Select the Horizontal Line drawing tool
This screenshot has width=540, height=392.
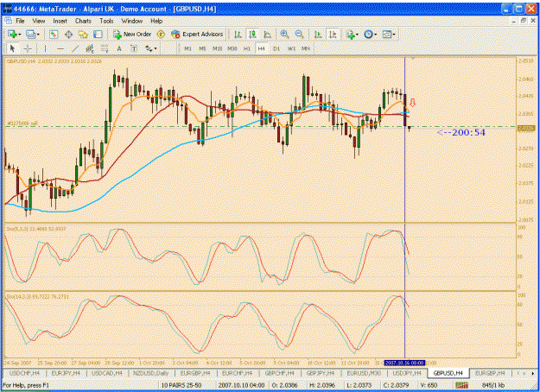[x=60, y=48]
